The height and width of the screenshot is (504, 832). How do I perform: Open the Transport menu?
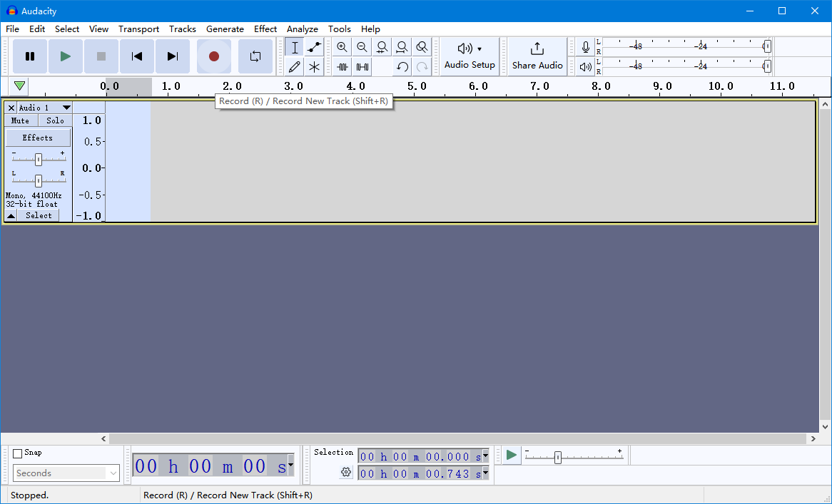click(138, 29)
